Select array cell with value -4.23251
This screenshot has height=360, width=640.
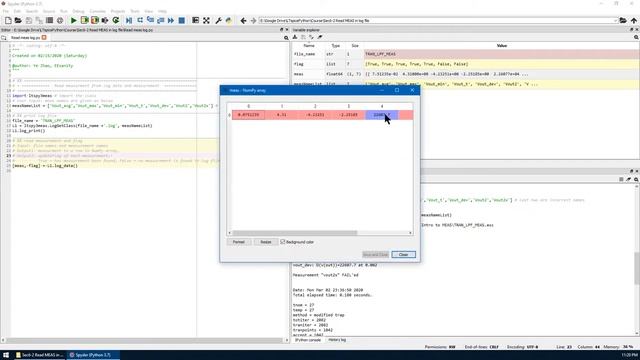point(315,115)
